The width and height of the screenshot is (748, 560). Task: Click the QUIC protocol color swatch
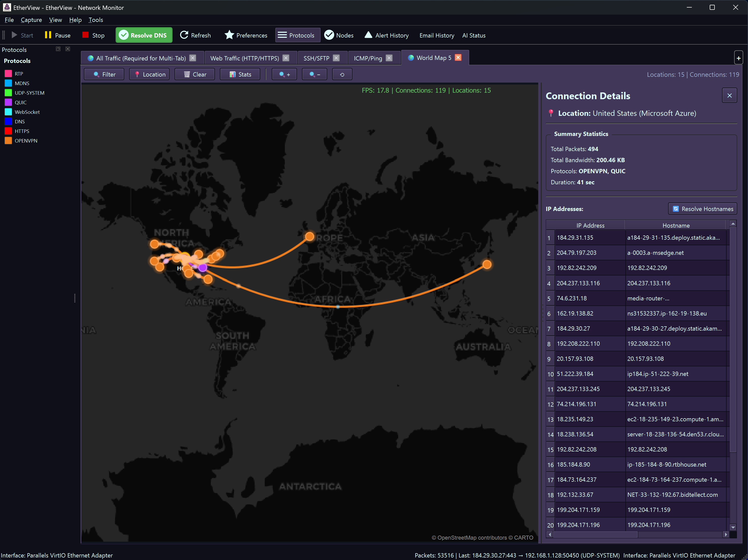(9, 102)
